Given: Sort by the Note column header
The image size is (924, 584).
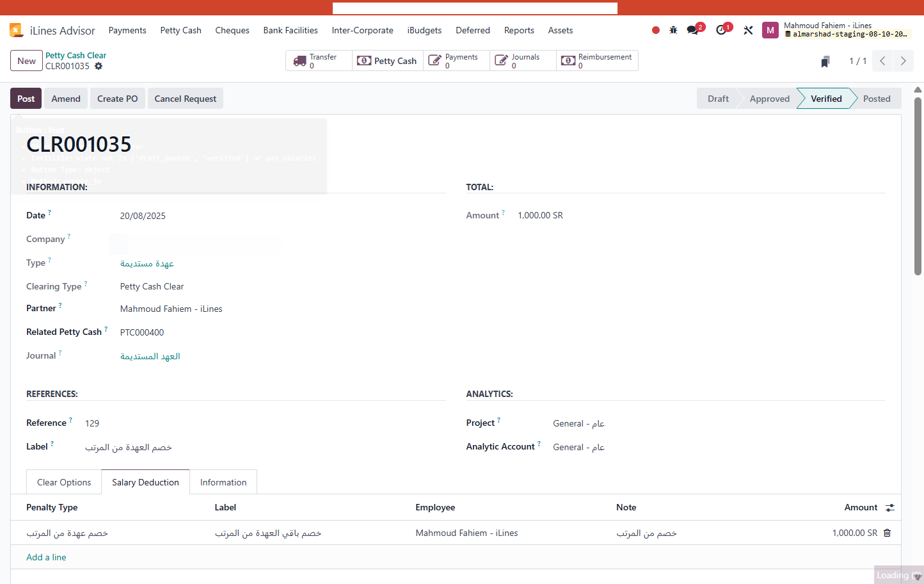Looking at the screenshot, I should [626, 507].
